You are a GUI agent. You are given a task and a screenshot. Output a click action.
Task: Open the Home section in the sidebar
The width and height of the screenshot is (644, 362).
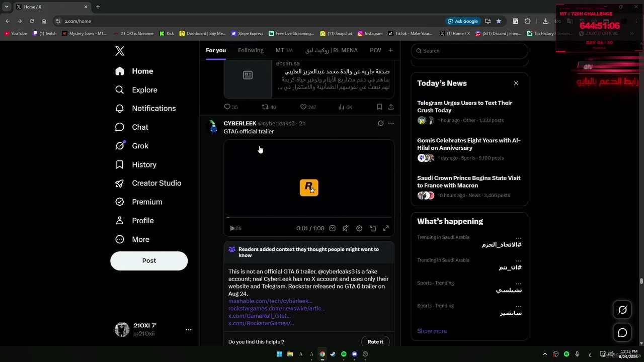(134, 71)
